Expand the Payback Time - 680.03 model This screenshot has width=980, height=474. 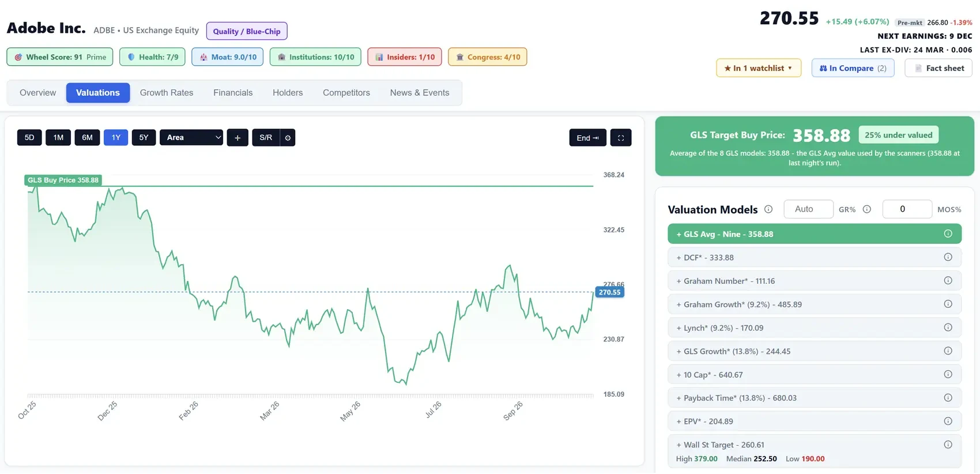click(x=814, y=398)
